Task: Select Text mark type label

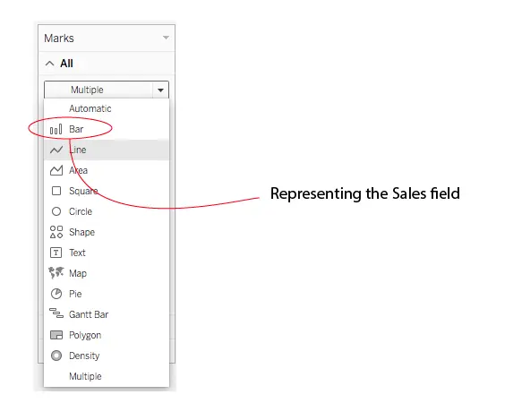Action: pos(77,253)
